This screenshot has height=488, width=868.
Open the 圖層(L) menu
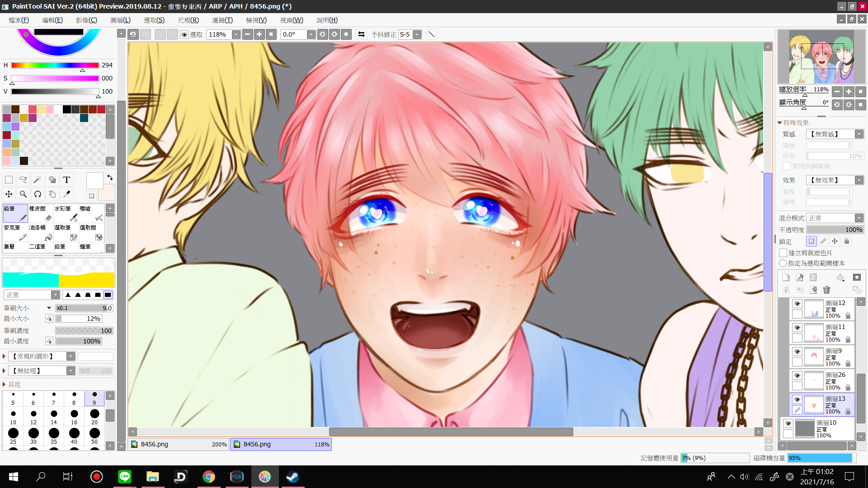click(120, 20)
